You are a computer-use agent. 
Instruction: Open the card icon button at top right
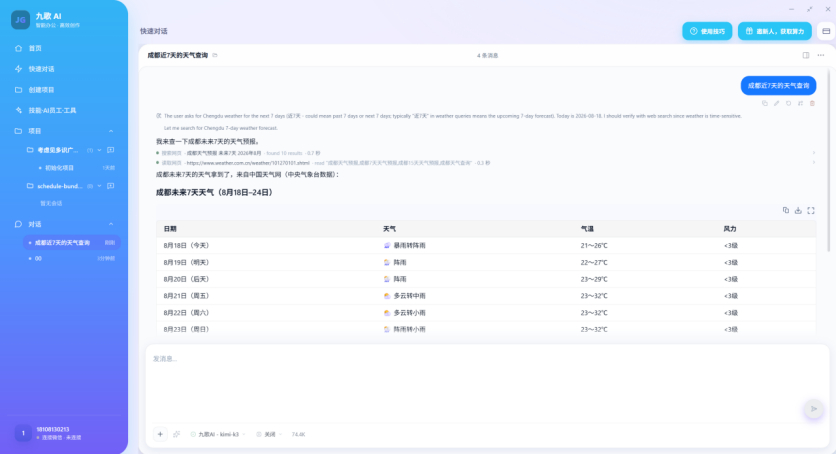826,31
